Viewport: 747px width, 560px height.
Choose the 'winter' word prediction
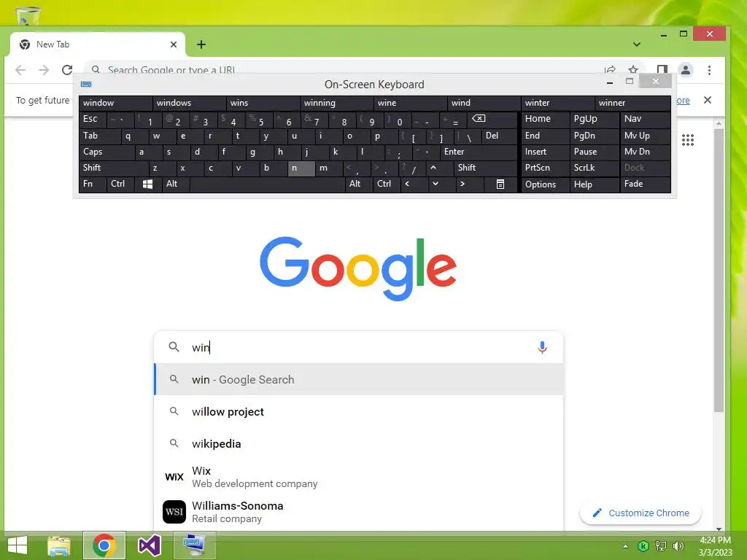558,103
